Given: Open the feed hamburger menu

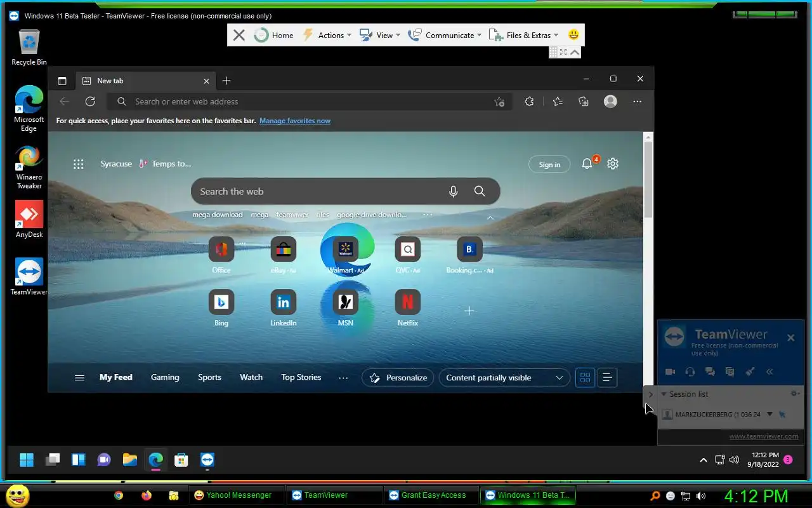Looking at the screenshot, I should coord(79,378).
